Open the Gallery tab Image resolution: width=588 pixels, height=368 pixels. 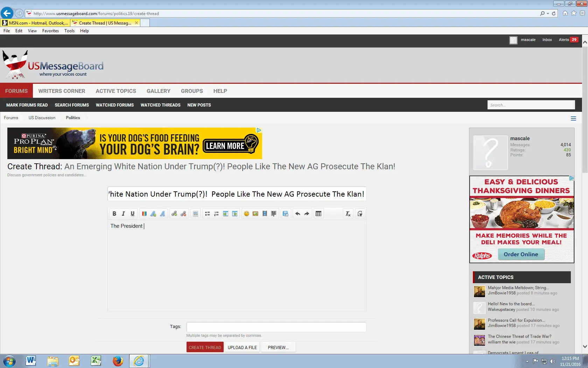point(159,91)
